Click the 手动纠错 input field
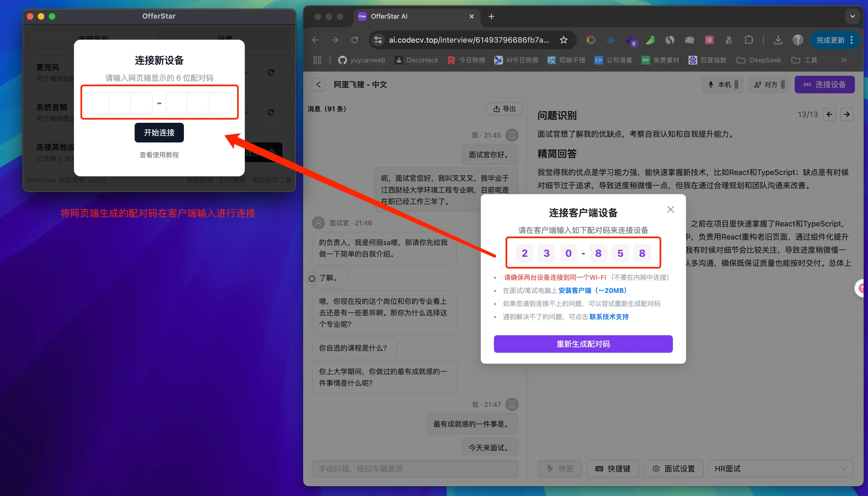This screenshot has height=496, width=868. pos(415,469)
